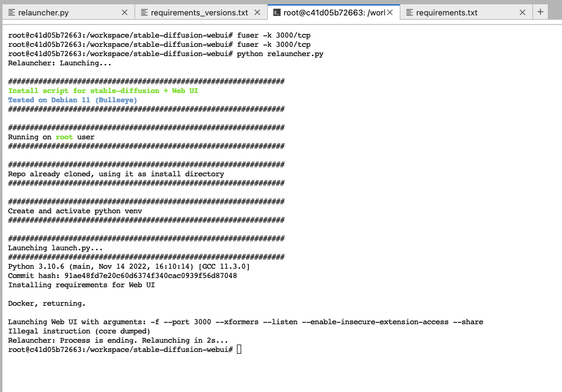Close the requirements.txt tab
Image resolution: width=562 pixels, height=392 pixels.
(523, 12)
